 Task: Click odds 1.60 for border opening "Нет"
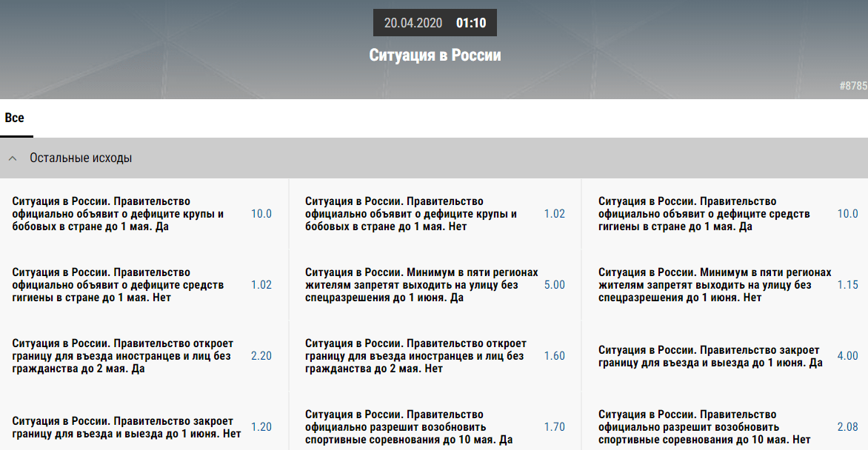coord(554,356)
